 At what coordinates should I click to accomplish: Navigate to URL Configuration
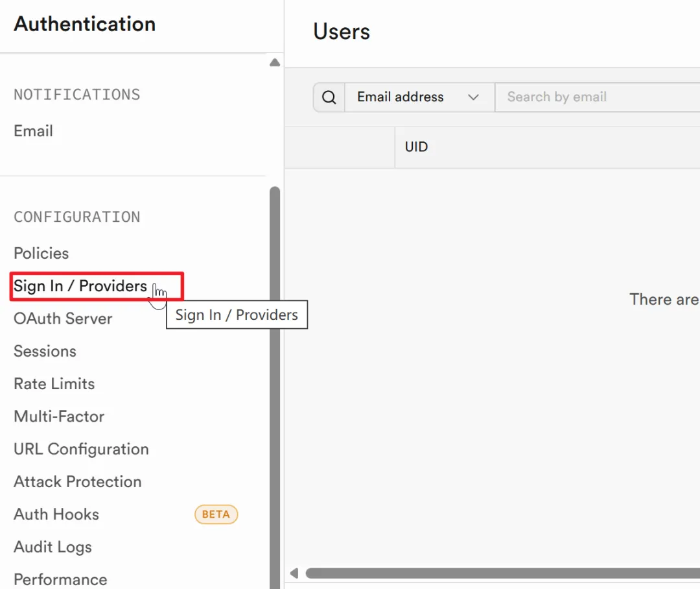(81, 449)
